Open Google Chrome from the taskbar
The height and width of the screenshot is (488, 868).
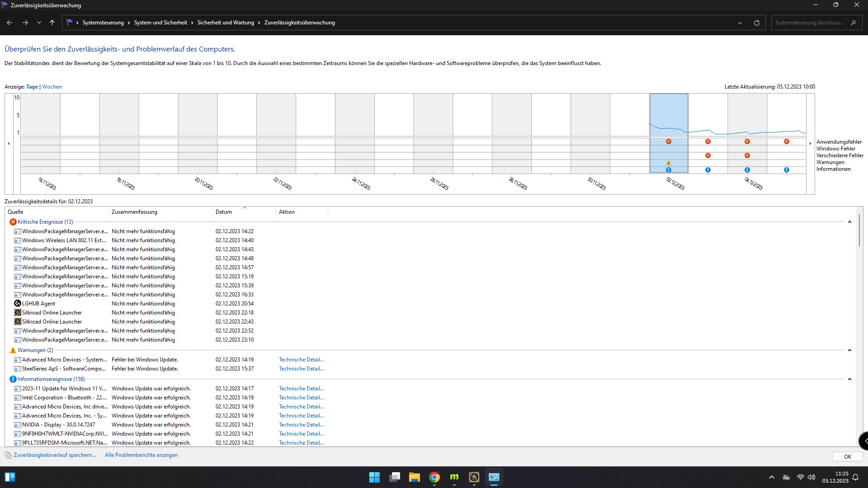(x=434, y=477)
